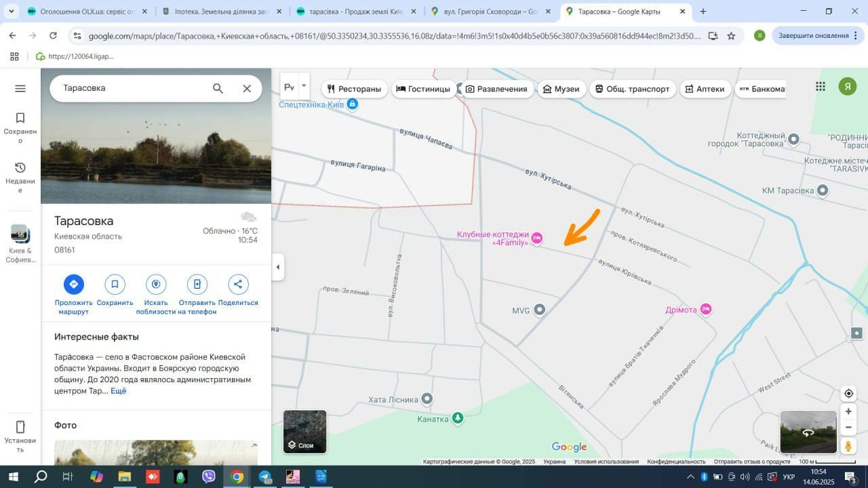868x488 pixels.
Task: Open the Directions route button for Тарасовка
Action: coord(74,284)
